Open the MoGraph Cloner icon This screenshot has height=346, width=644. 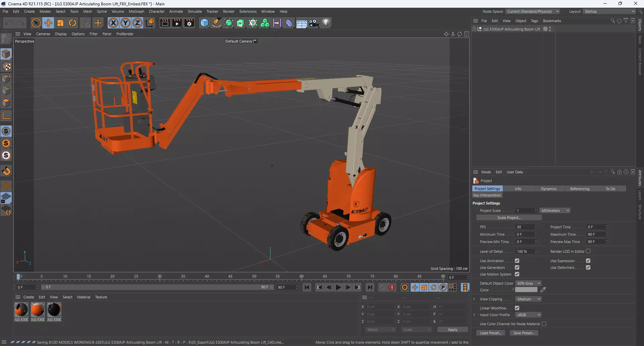253,23
